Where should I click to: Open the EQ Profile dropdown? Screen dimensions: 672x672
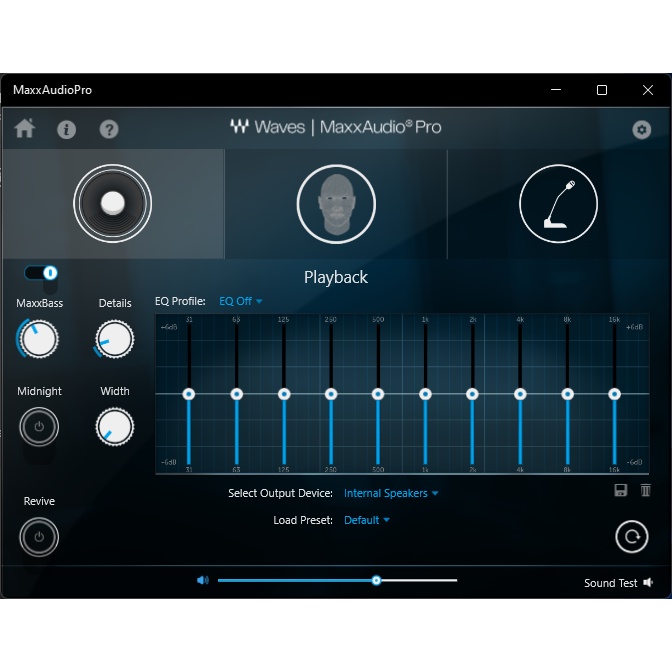pos(241,301)
